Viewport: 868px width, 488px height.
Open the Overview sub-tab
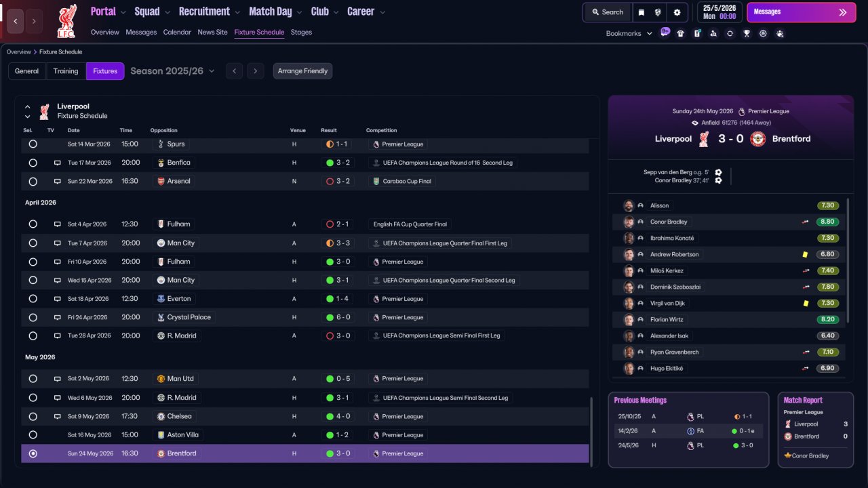pos(105,32)
